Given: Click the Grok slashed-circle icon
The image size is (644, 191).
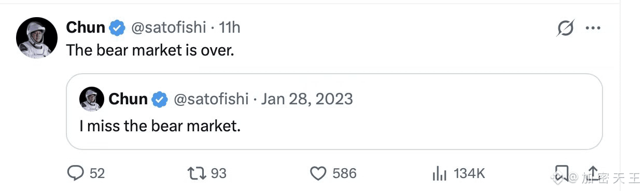Looking at the screenshot, I should point(565,28).
